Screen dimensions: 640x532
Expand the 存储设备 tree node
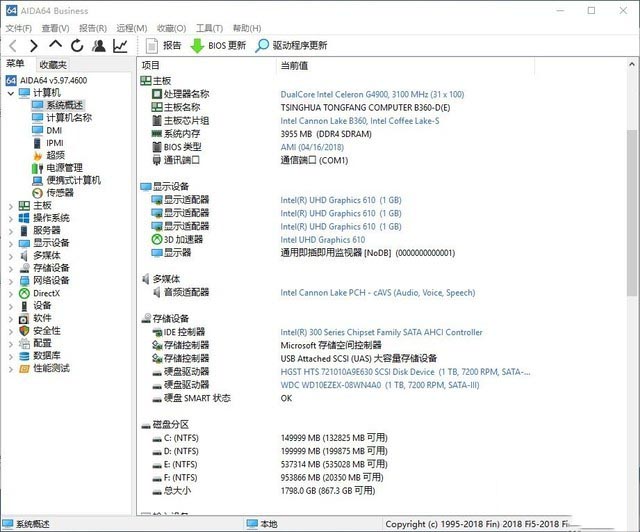pos(11,269)
